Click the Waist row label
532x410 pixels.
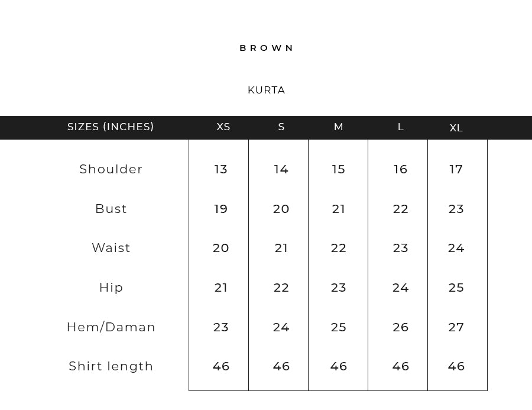[x=111, y=248]
